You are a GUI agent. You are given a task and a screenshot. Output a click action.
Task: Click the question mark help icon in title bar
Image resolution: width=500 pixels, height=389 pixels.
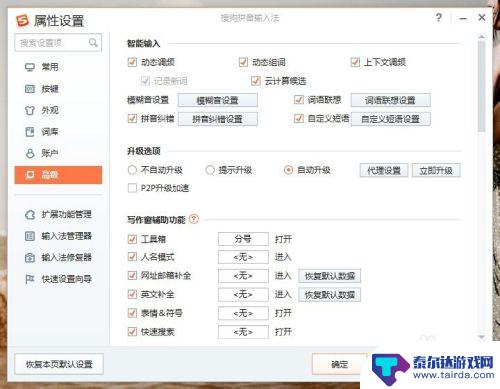coord(439,17)
